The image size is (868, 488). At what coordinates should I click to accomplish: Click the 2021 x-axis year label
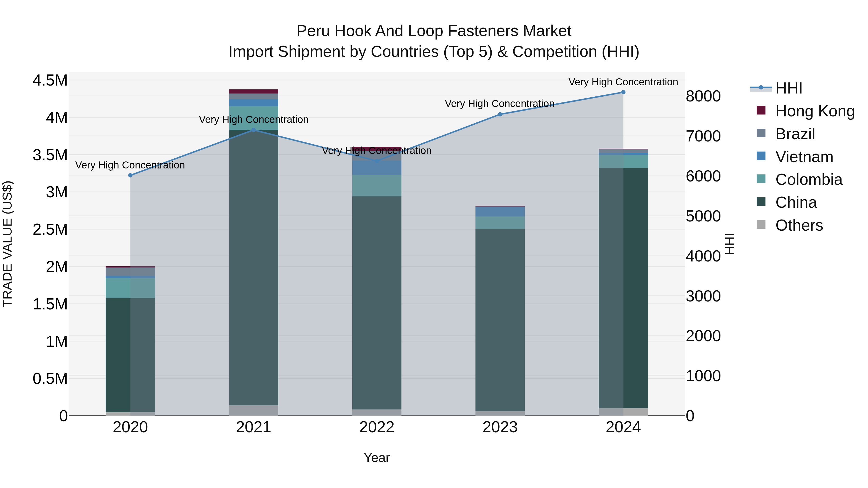coord(254,427)
